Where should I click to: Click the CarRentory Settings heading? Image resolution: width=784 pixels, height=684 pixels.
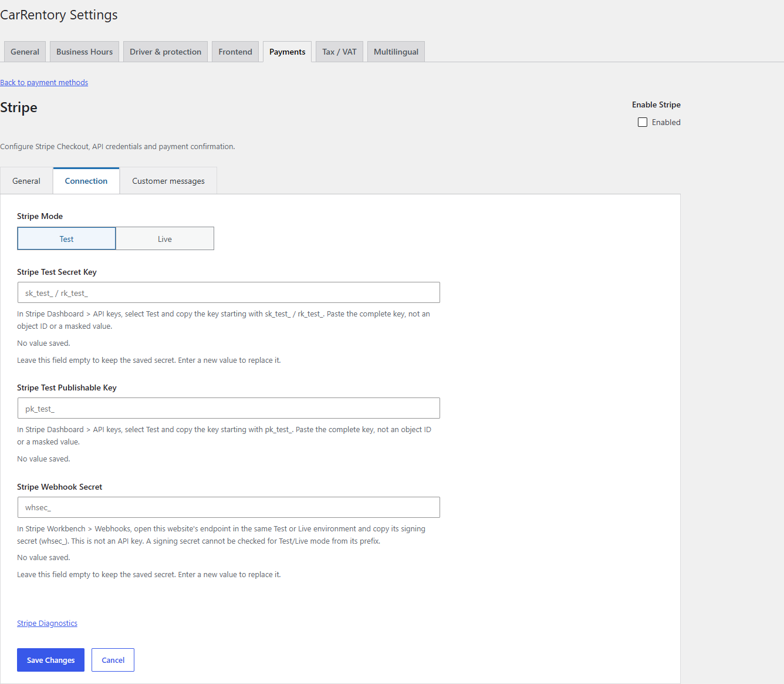tap(59, 15)
